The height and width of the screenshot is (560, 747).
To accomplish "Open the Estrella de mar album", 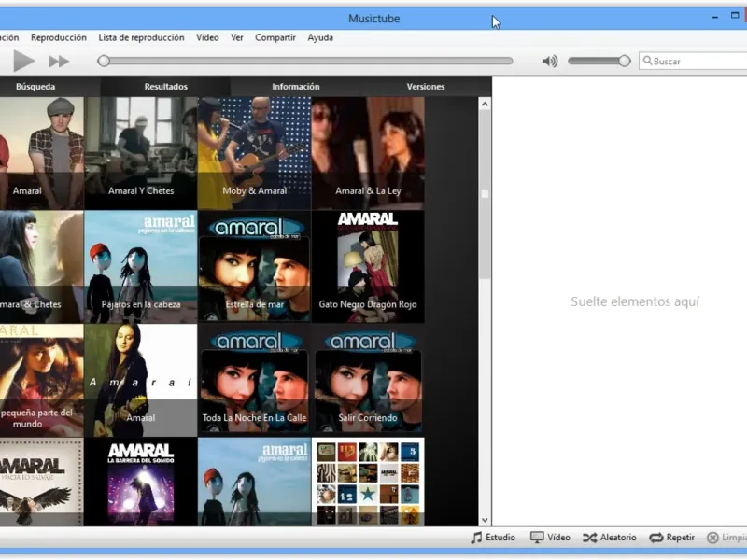I will (x=254, y=267).
